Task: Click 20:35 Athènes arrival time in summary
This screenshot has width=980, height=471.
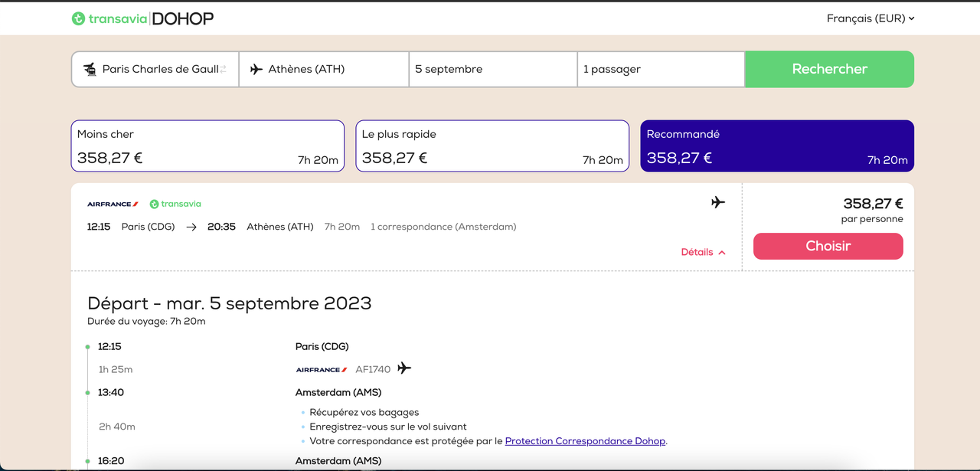Action: (x=221, y=227)
